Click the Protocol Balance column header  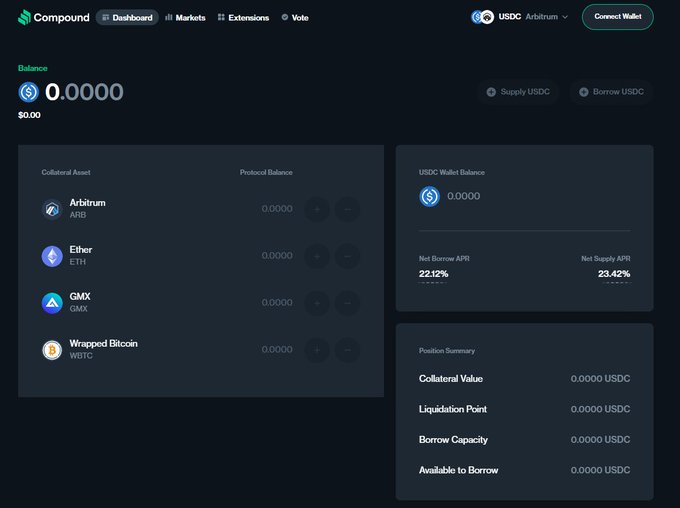pos(266,172)
